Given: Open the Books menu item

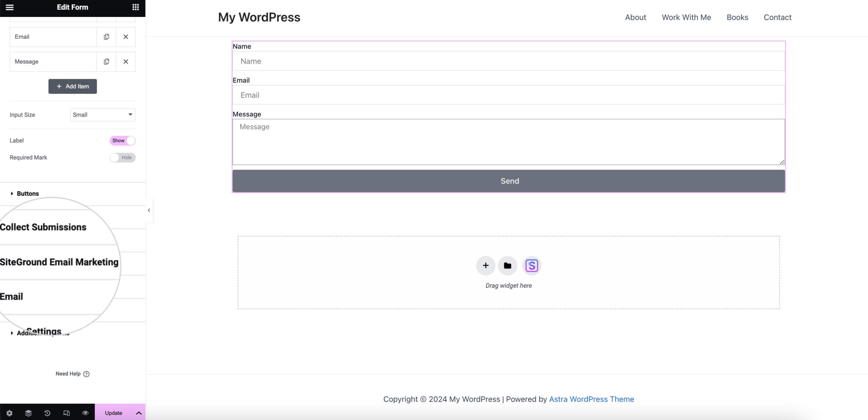Looking at the screenshot, I should (x=737, y=17).
